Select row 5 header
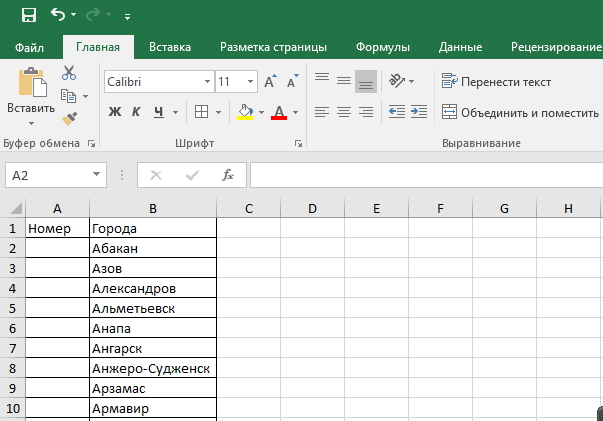 pos(12,308)
